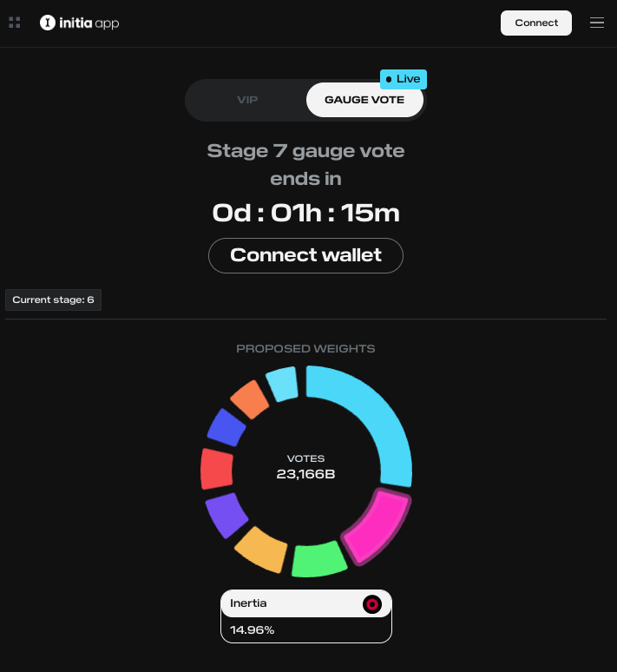Click the Connect wallet button
Image resolution: width=617 pixels, height=672 pixels.
(x=305, y=255)
